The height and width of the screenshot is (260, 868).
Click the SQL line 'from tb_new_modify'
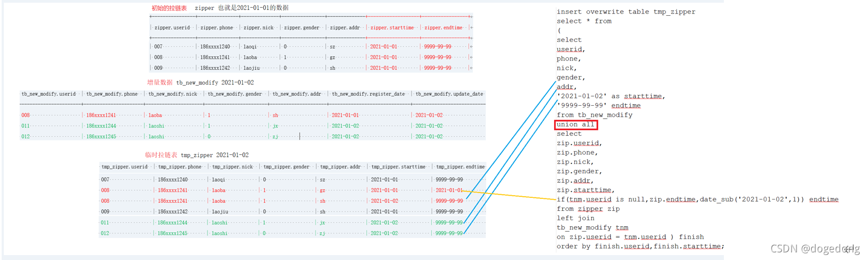(x=594, y=115)
